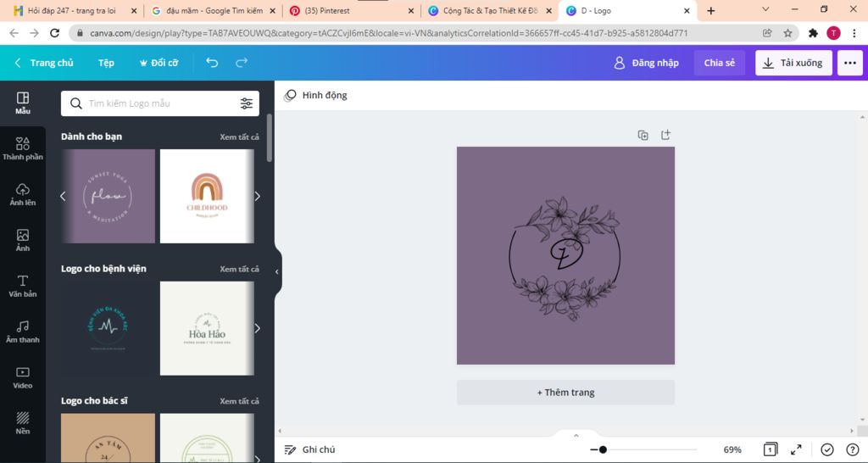868x463 pixels.
Task: Open the Chrome profile avatar
Action: [x=833, y=33]
